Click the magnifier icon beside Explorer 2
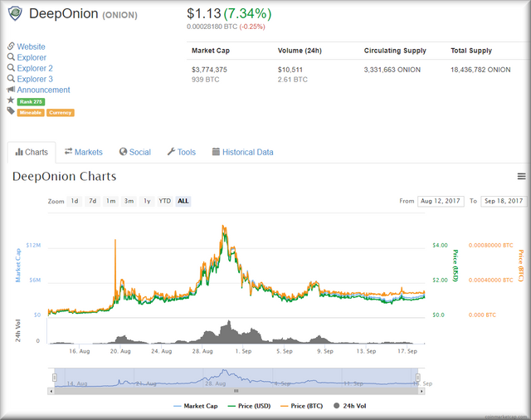531x420 pixels. pos(11,68)
